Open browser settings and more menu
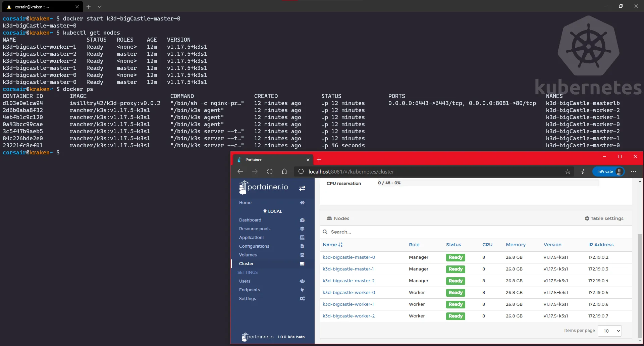Image resolution: width=644 pixels, height=346 pixels. click(633, 171)
